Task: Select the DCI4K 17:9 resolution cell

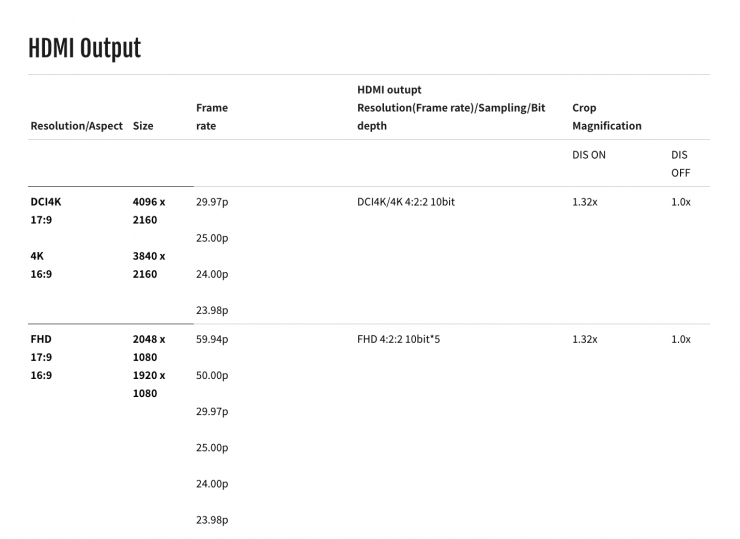Action: tap(46, 210)
